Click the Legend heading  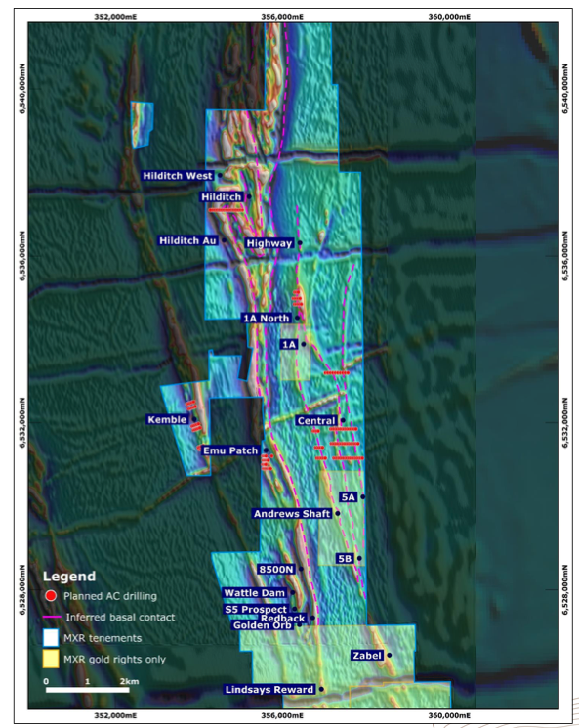coord(69,577)
